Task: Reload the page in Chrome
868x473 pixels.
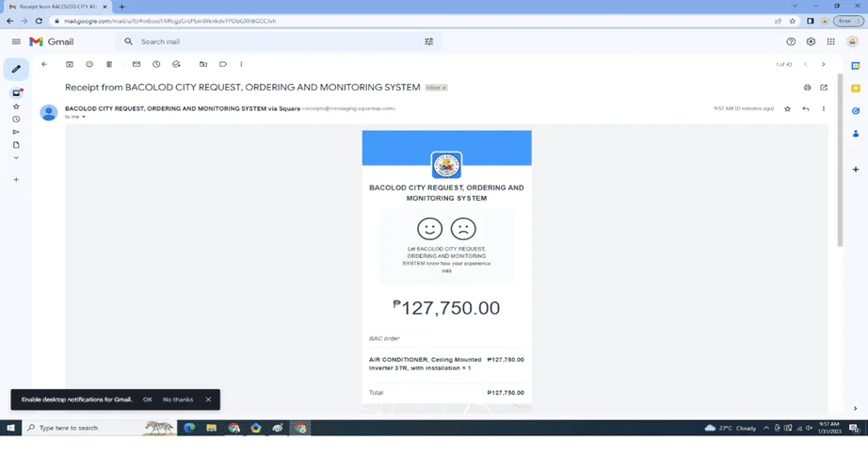Action: point(39,21)
